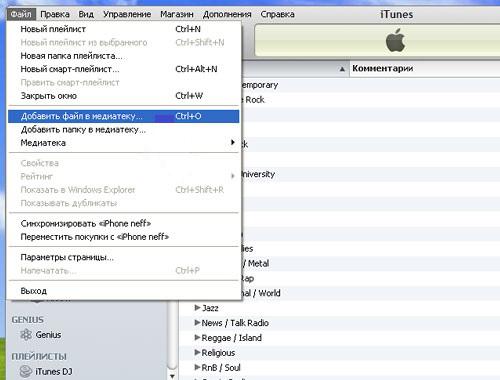The height and width of the screenshot is (380, 500).
Task: Expand the Reggae / Island genre
Action: [x=197, y=337]
